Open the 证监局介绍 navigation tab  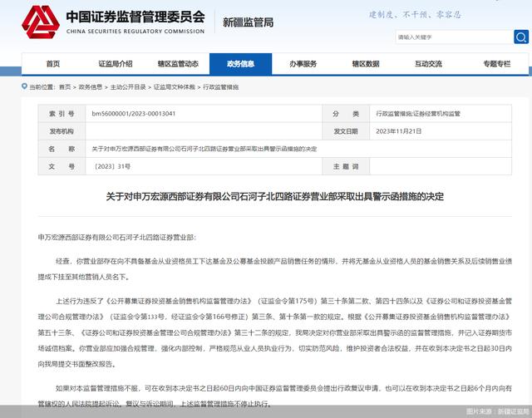coord(116,64)
